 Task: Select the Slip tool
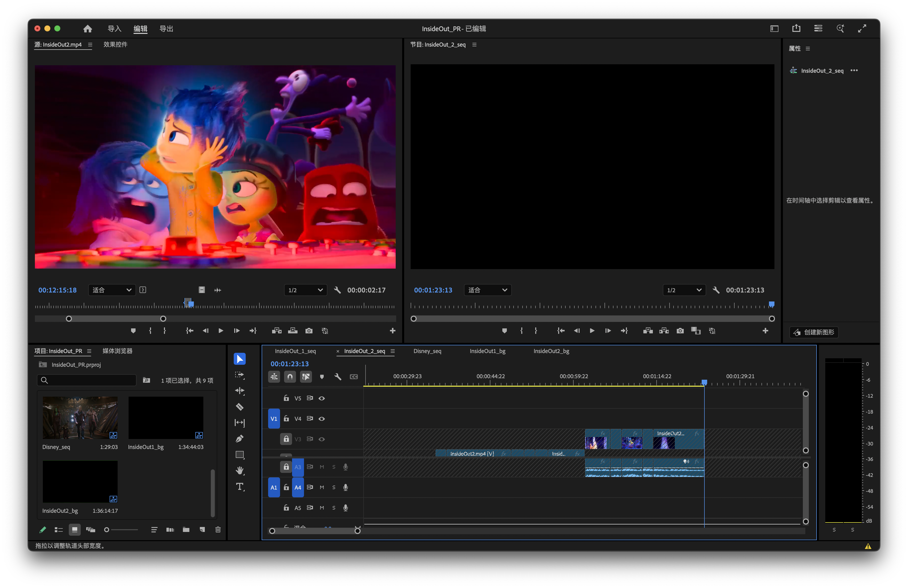tap(240, 423)
